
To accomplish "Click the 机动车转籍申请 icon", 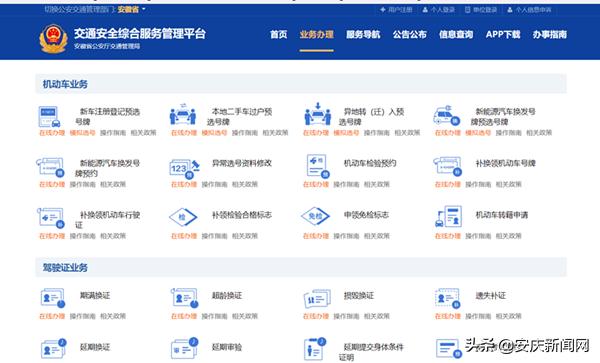I will [448, 216].
